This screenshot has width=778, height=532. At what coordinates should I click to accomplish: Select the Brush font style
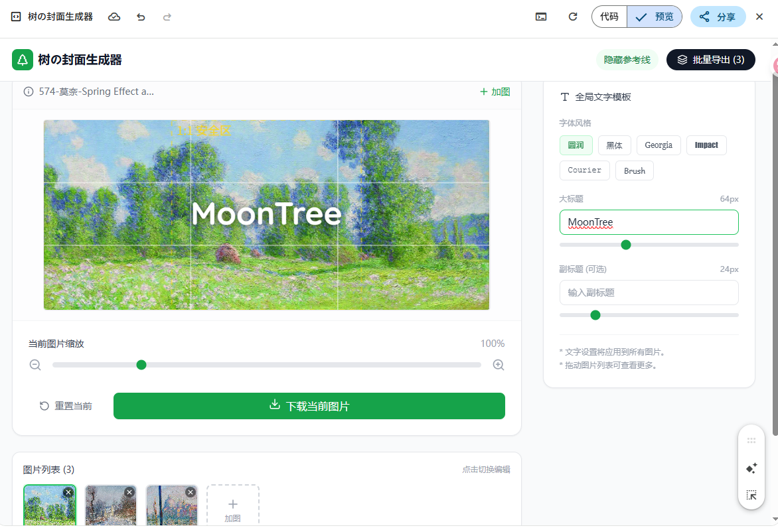pos(634,170)
